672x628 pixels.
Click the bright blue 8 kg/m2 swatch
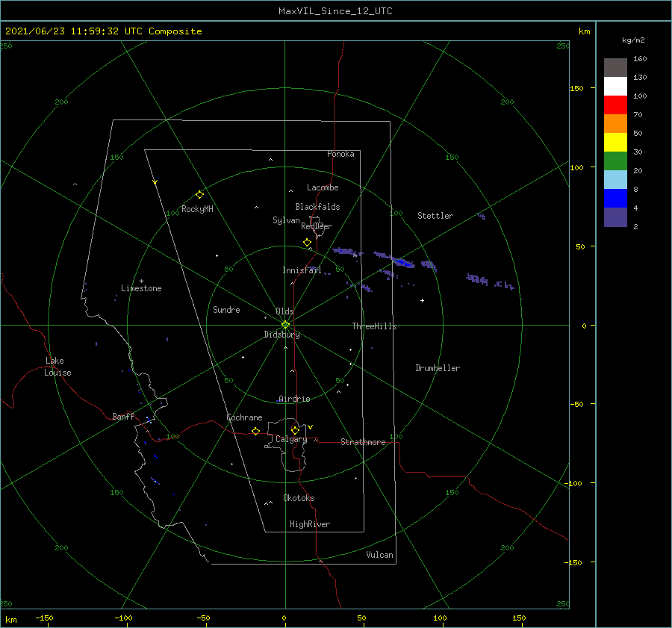pos(615,198)
